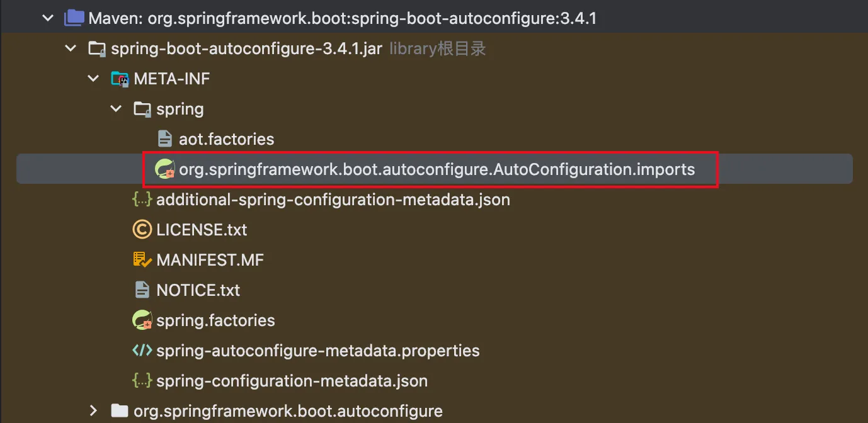Expand the org.springframework.boot.autoconfigure package
Screen dimensions: 868x423
coord(93,410)
